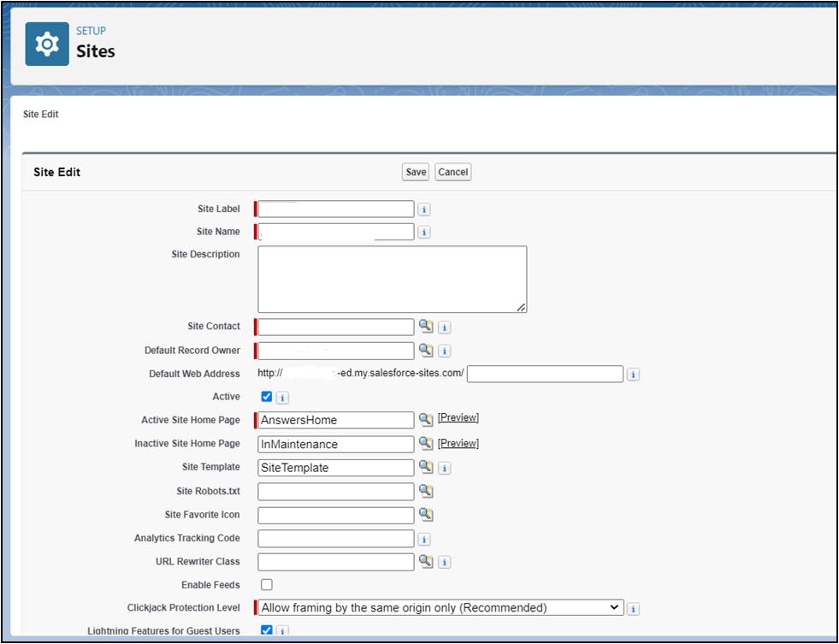This screenshot has height=644, width=839.
Task: Open Default Record Owner lookup magnifier
Action: 426,351
